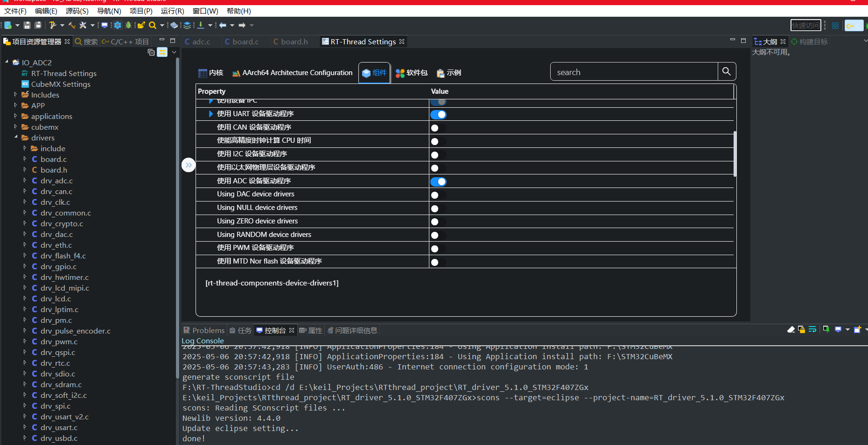Pin the console with the pin icon
This screenshot has width=868, height=445.
coord(826,330)
